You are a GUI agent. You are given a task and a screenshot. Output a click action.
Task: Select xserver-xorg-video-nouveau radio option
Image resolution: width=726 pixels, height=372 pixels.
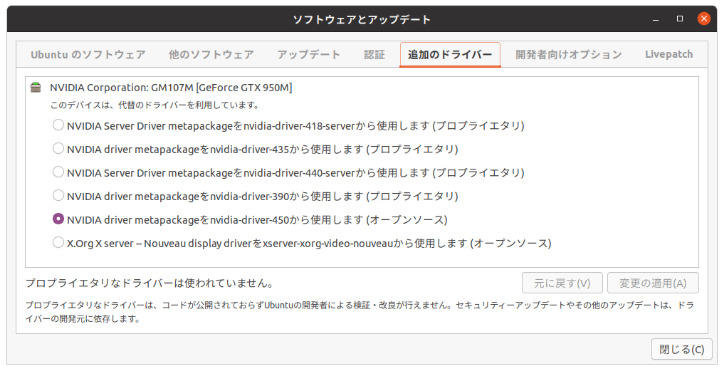point(58,243)
